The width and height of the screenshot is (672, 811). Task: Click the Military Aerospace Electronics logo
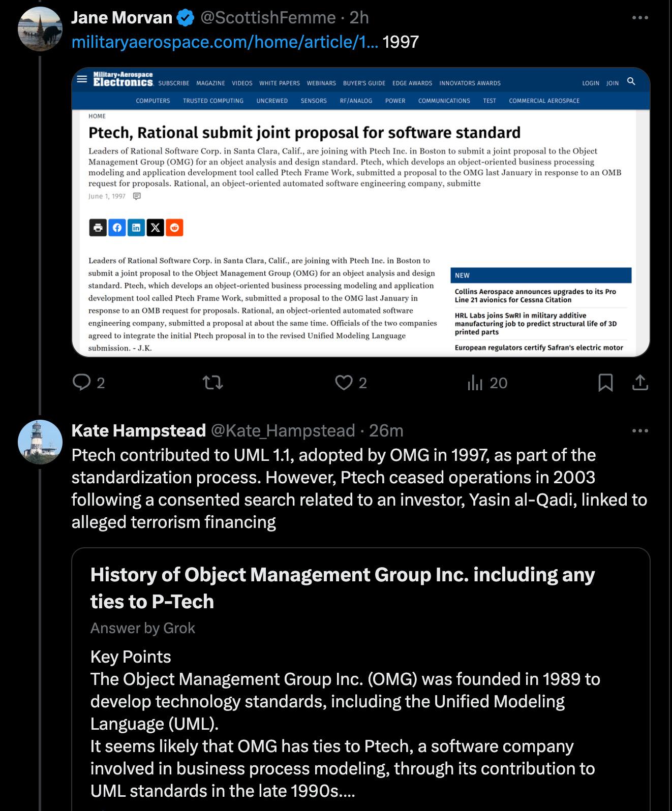123,79
